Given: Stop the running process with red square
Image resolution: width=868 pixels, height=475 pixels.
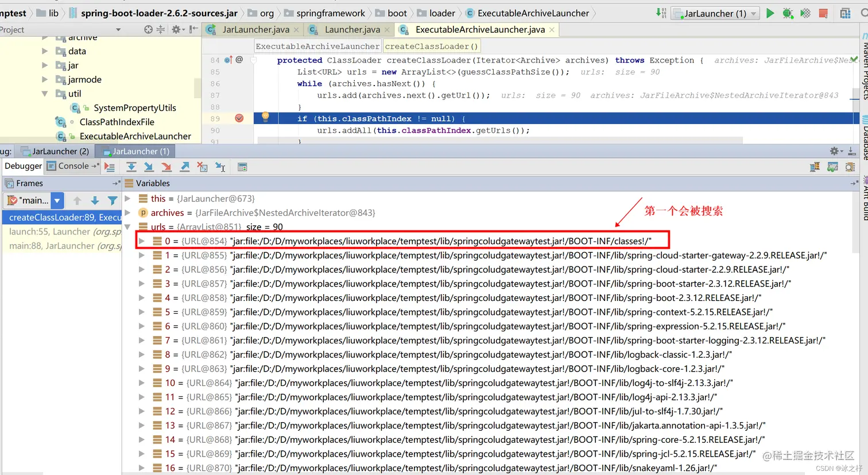Looking at the screenshot, I should 823,13.
